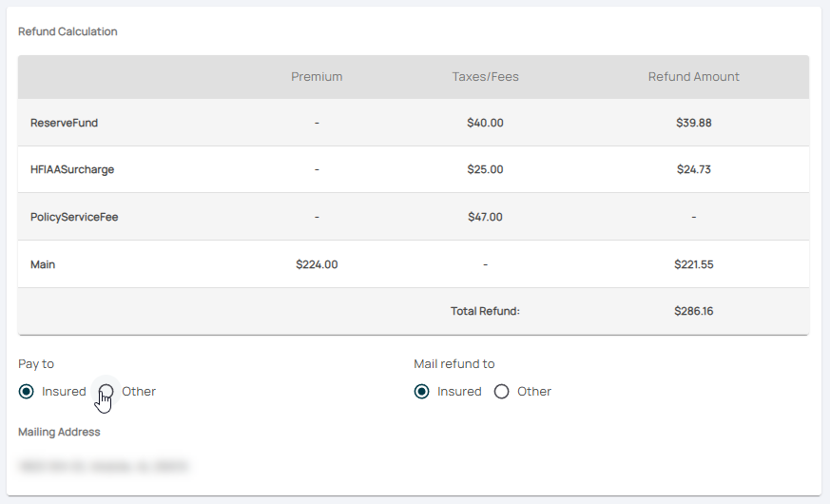Click the Premium column header
The image size is (830, 504).
(x=317, y=77)
